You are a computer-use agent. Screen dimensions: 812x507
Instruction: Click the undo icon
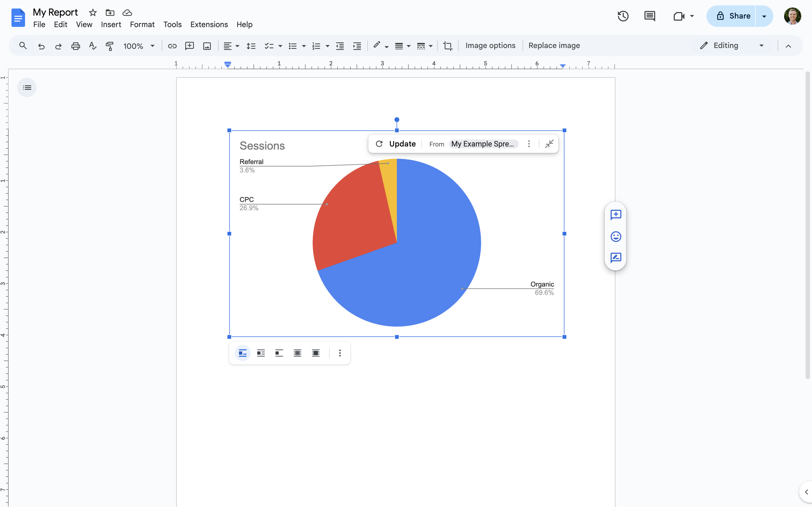[41, 46]
